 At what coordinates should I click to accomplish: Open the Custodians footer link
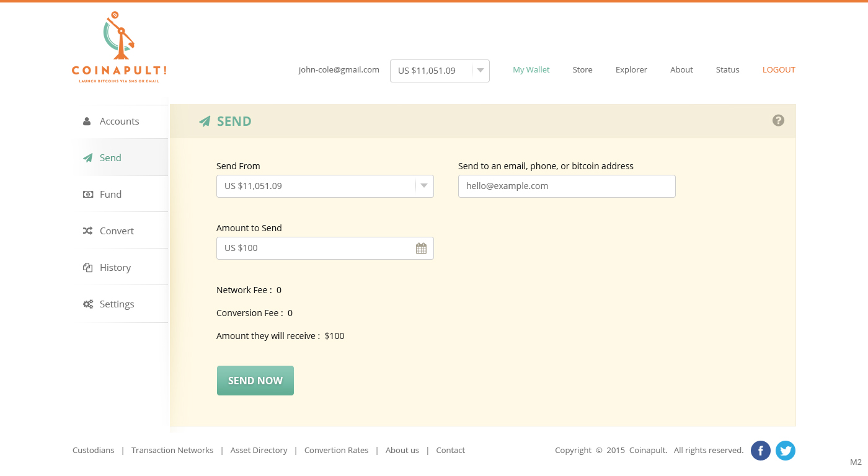click(x=93, y=451)
